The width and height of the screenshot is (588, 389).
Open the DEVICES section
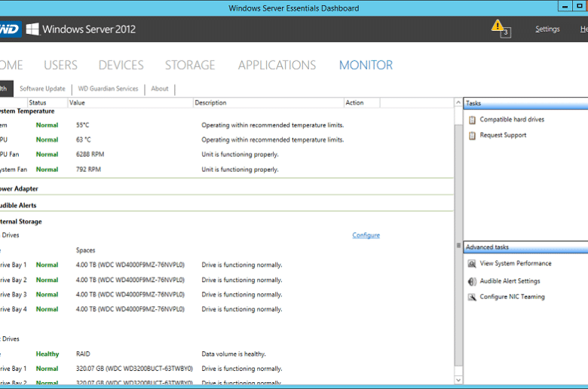coord(121,66)
